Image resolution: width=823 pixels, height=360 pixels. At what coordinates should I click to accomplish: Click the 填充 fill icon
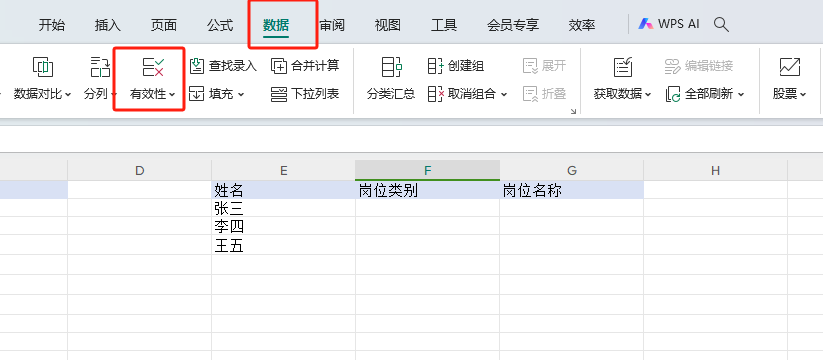click(197, 94)
